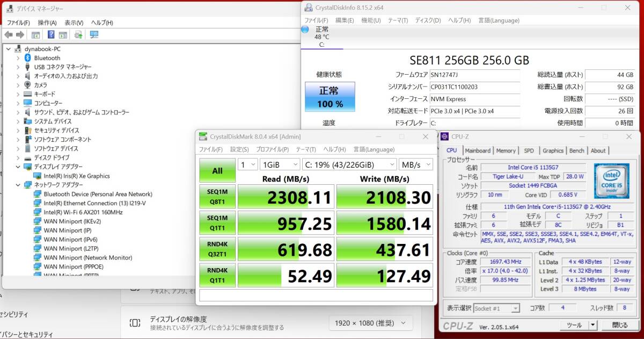Click the monitor icon beside コンピューター

click(x=28, y=103)
